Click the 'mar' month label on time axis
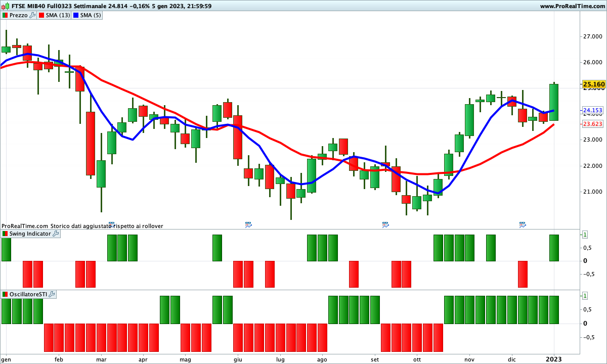The image size is (607, 364). click(101, 359)
